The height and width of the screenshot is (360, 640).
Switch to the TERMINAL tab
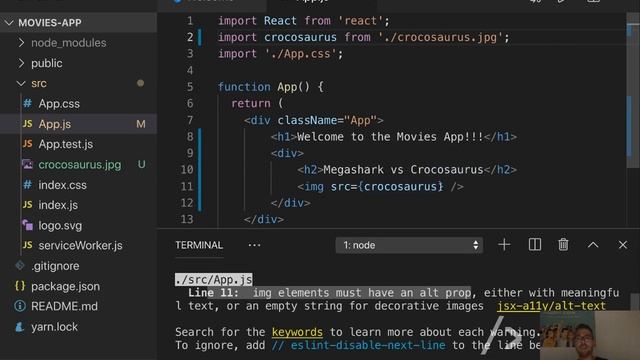coord(199,245)
